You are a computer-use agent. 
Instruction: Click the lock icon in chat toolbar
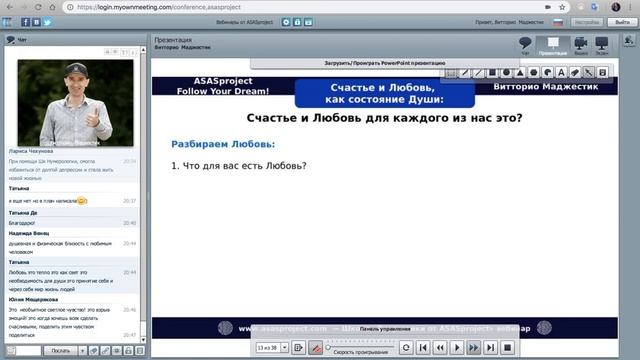tap(128, 351)
